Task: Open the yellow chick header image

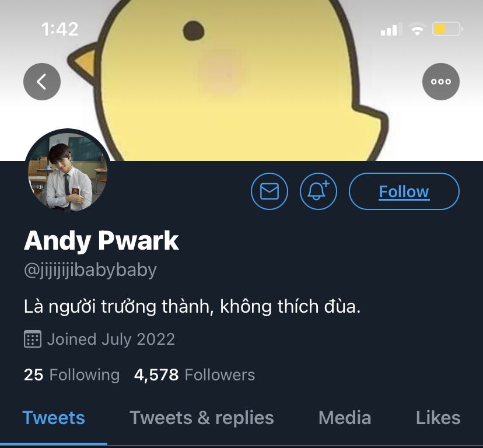Action: click(x=242, y=80)
